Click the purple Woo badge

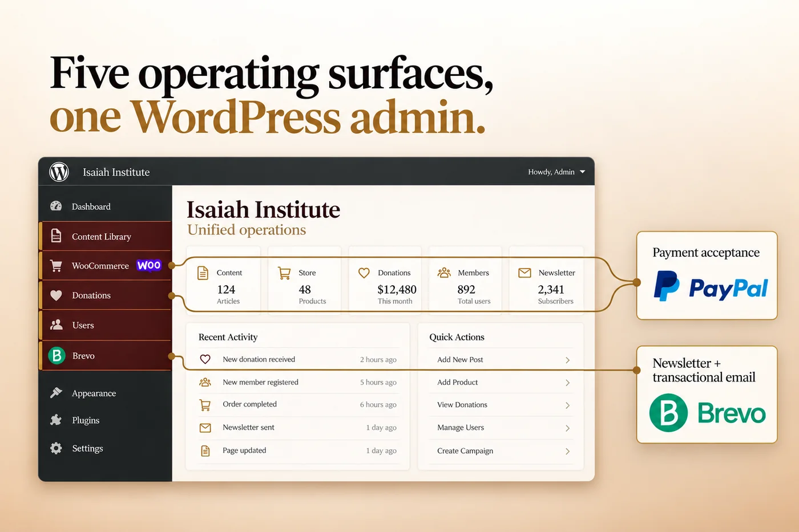(x=149, y=265)
